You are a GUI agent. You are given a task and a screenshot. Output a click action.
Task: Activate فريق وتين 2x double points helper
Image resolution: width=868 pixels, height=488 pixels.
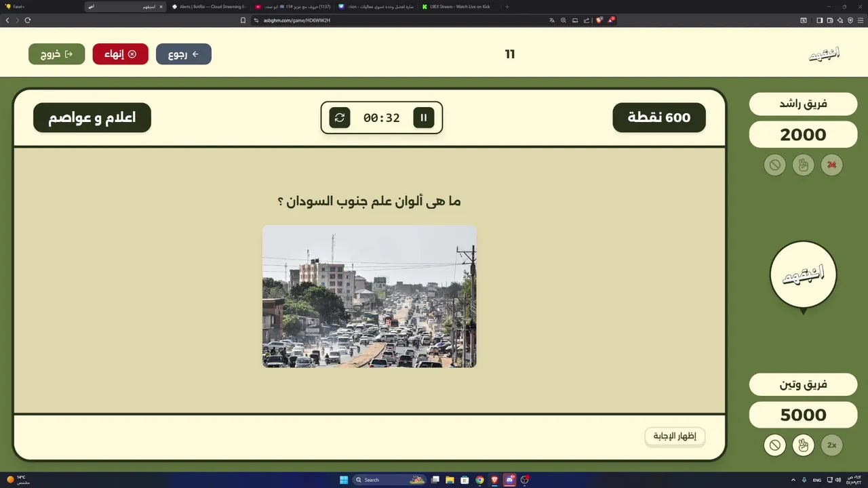(832, 445)
